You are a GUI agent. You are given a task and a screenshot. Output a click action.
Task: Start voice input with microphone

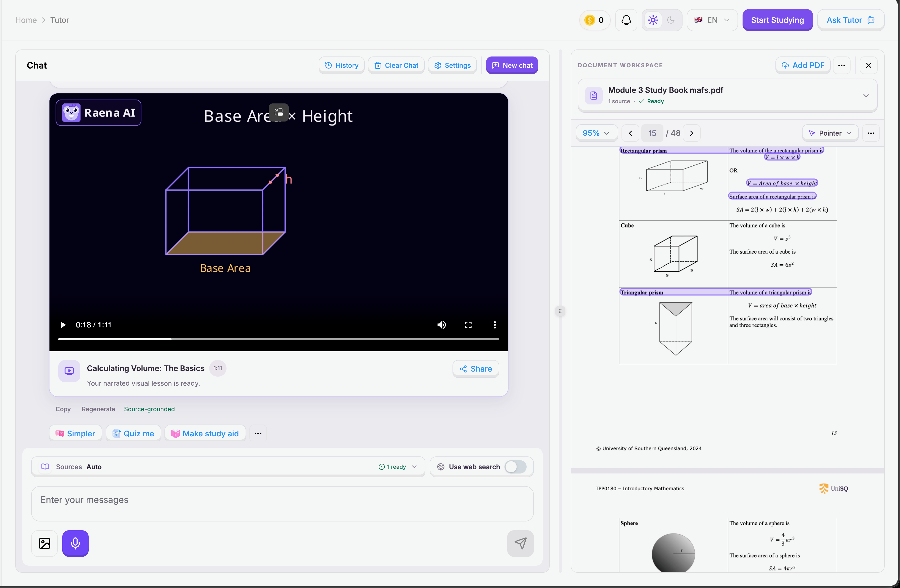75,543
